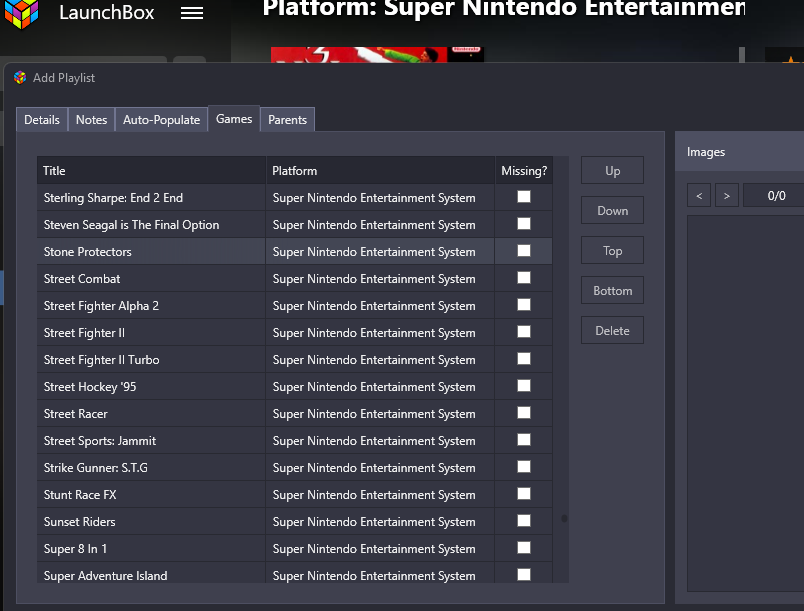
Task: Select Street Hockey '95 in the list
Action: pos(90,387)
